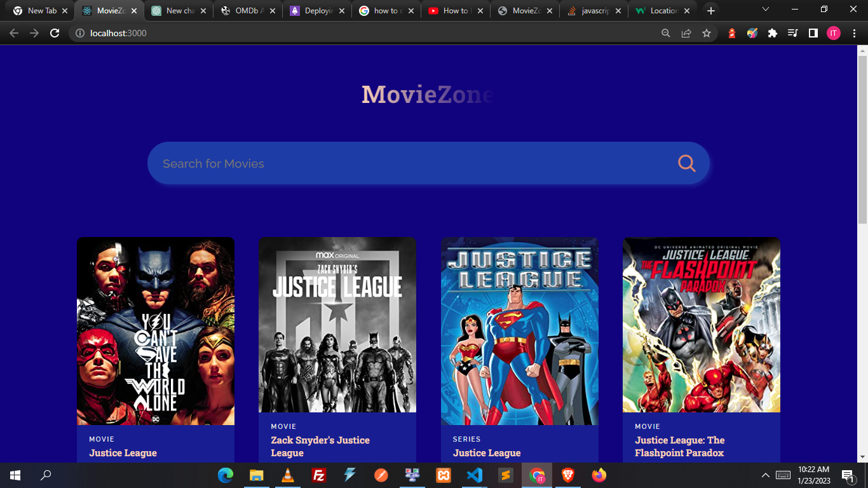Open the Chrome three-dot menu
868x488 pixels.
click(x=854, y=33)
